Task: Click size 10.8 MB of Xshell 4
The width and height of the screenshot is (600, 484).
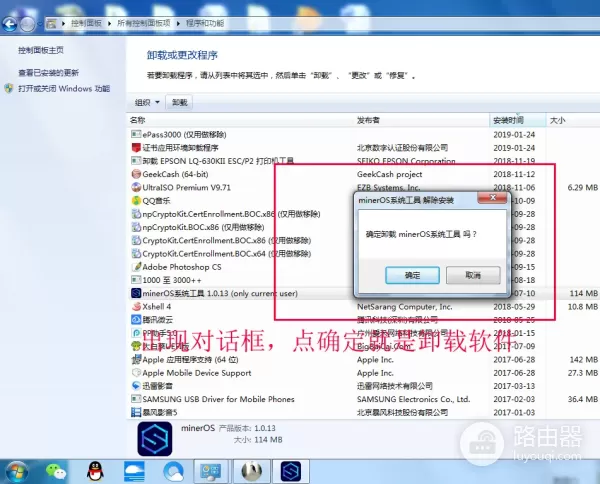Action: pos(583,306)
